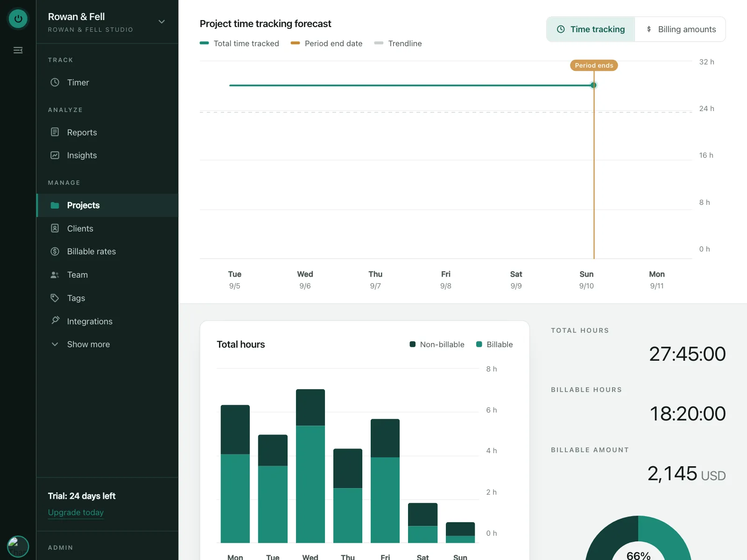This screenshot has width=747, height=560.
Task: Toggle Total time tracked legend series
Action: click(x=239, y=43)
